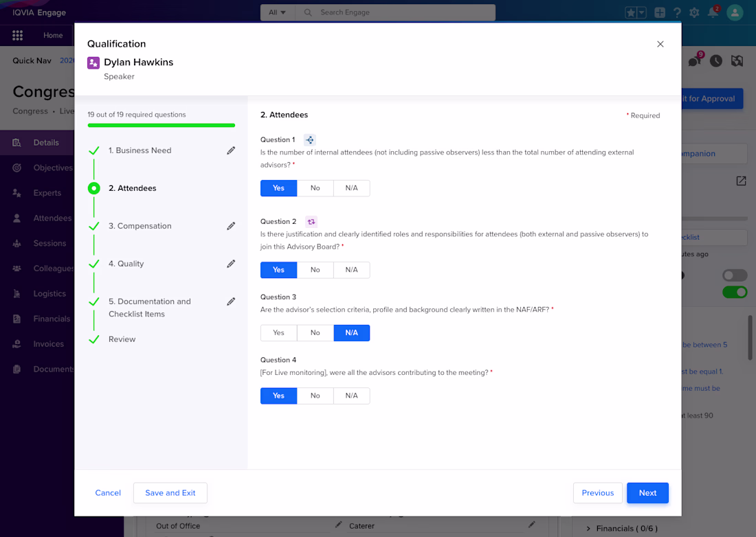Open the comments chat bubble icon
Screen dimensions: 756x537
pyautogui.click(x=695, y=60)
